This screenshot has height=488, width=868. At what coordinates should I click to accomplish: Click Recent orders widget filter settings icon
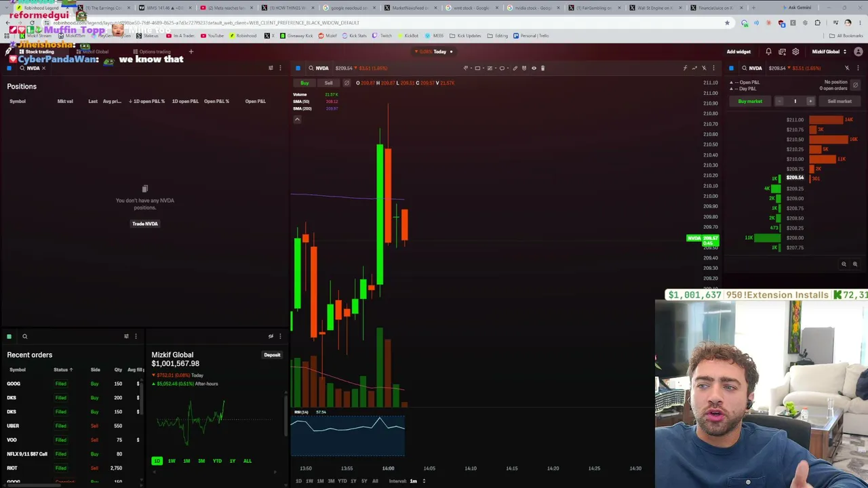click(x=126, y=336)
